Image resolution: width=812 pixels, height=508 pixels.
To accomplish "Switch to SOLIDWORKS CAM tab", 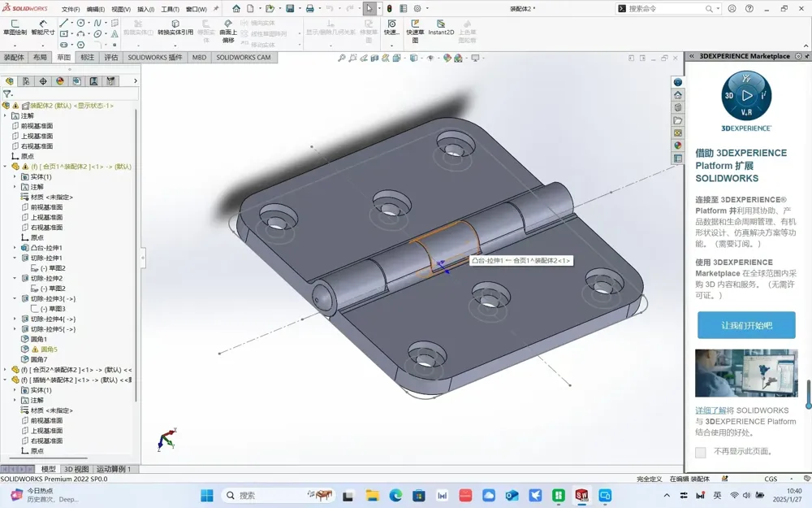I will [x=244, y=58].
